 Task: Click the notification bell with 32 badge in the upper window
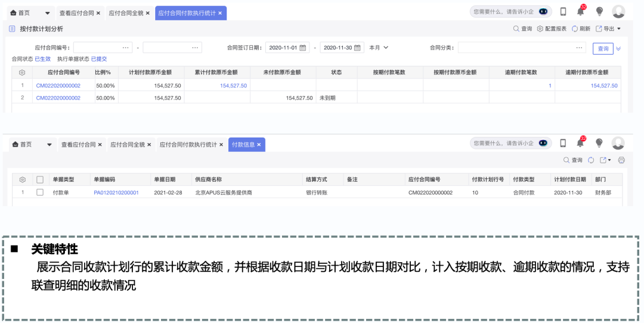pyautogui.click(x=580, y=11)
